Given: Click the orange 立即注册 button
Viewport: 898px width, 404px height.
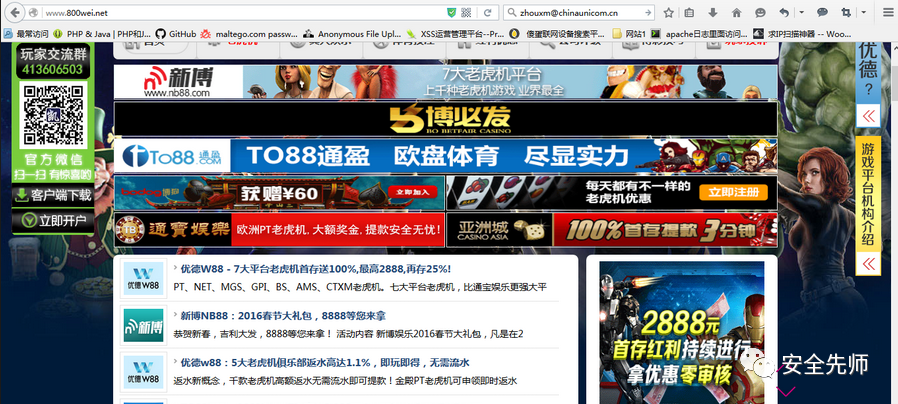Looking at the screenshot, I should click(733, 193).
